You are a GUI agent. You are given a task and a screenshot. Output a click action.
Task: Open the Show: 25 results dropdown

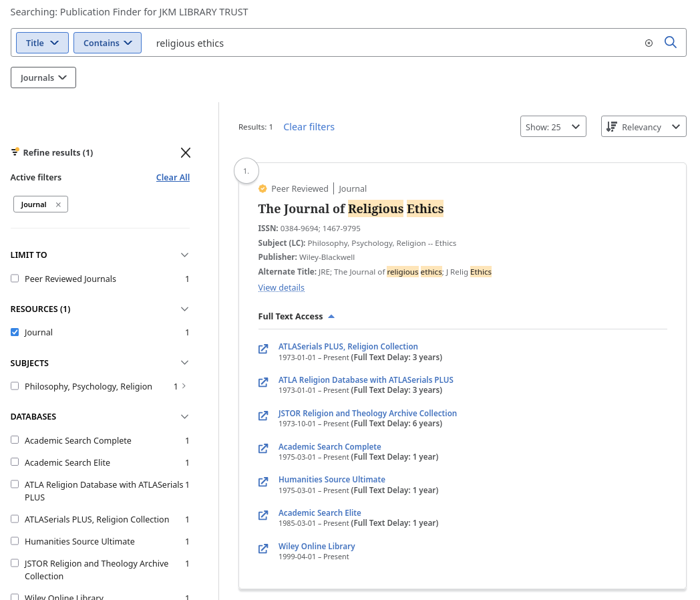[553, 126]
